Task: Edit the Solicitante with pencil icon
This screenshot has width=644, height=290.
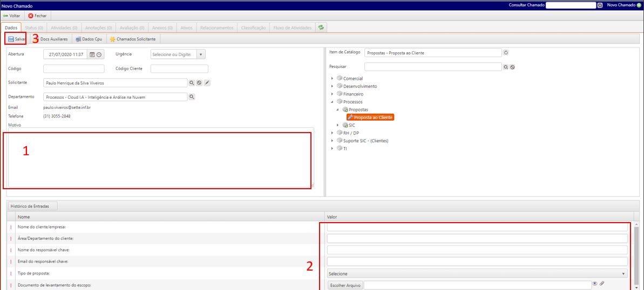Action: tap(207, 83)
